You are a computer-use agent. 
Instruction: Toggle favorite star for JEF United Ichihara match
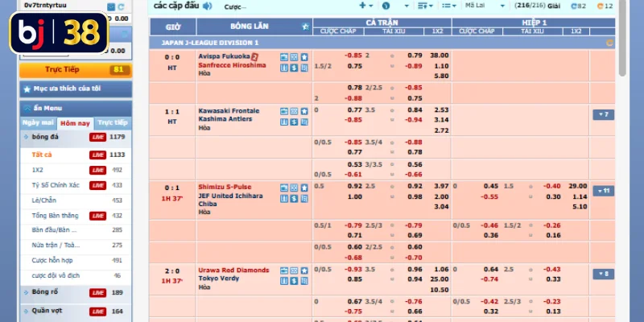pos(304,188)
